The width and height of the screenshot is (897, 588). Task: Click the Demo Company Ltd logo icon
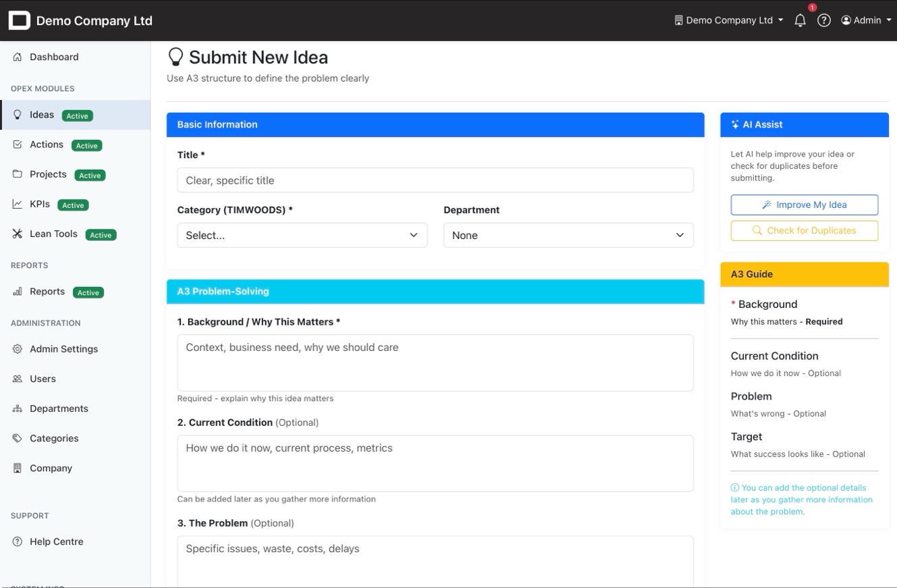[x=19, y=20]
